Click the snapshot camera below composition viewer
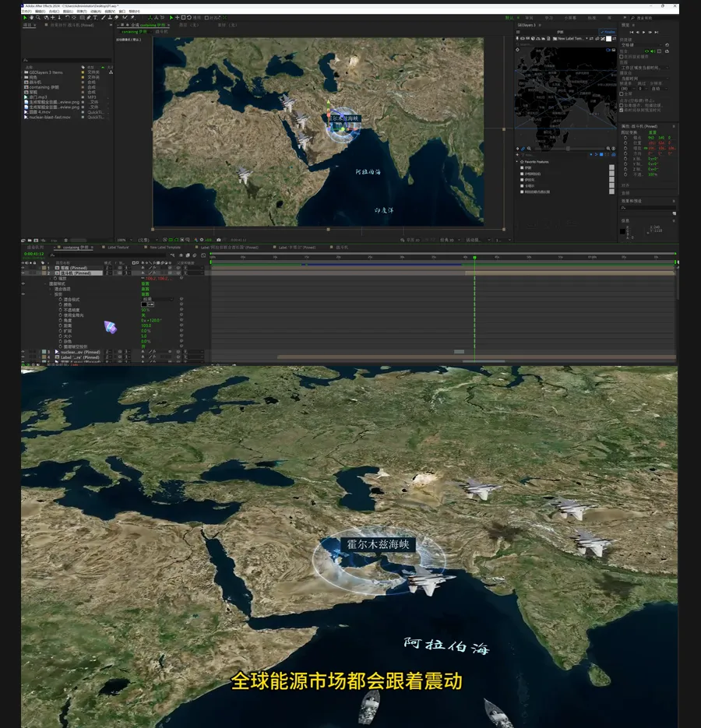The image size is (701, 728). [x=219, y=240]
